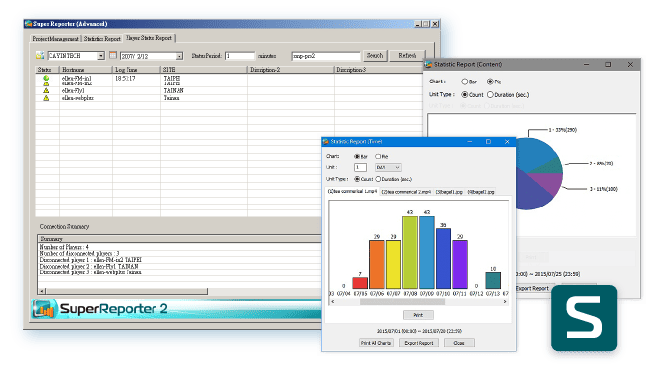Viewport: 660px width, 374px height.
Task: Click warning icon of ellen-webplus row
Action: pyautogui.click(x=46, y=98)
